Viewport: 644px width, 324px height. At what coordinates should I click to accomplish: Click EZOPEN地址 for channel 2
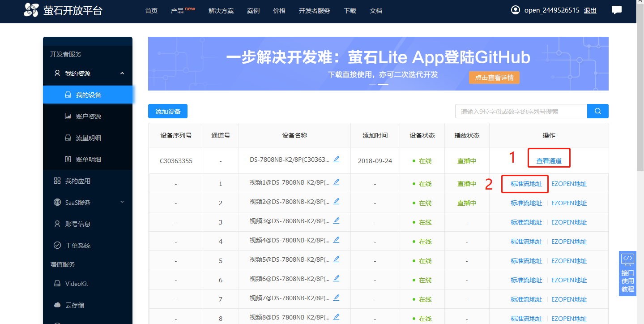pyautogui.click(x=569, y=203)
